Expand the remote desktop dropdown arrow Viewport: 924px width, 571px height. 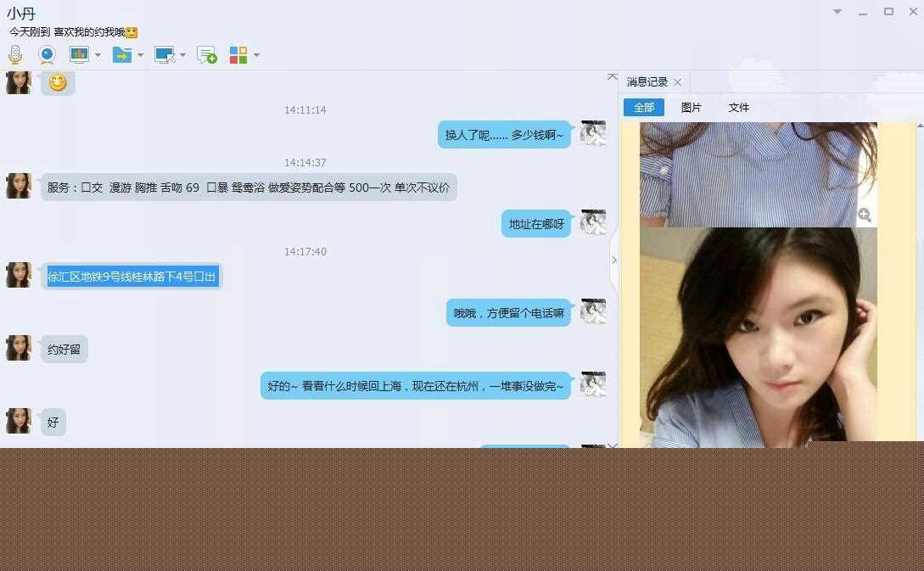(182, 55)
